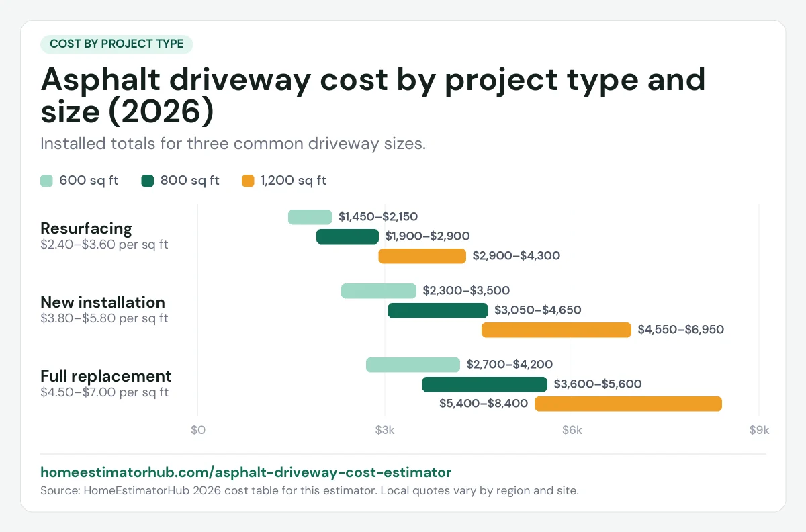806x532 pixels.
Task: Click the $9k axis tick label
Action: (759, 430)
